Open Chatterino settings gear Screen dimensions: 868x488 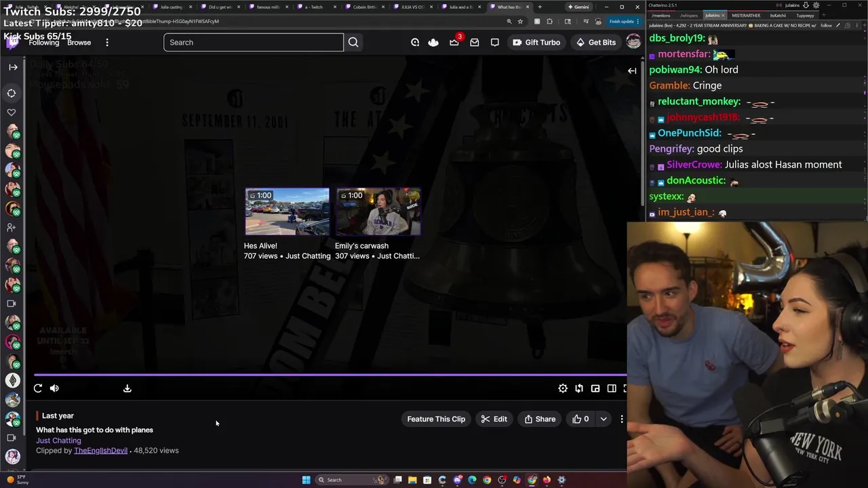click(x=816, y=5)
